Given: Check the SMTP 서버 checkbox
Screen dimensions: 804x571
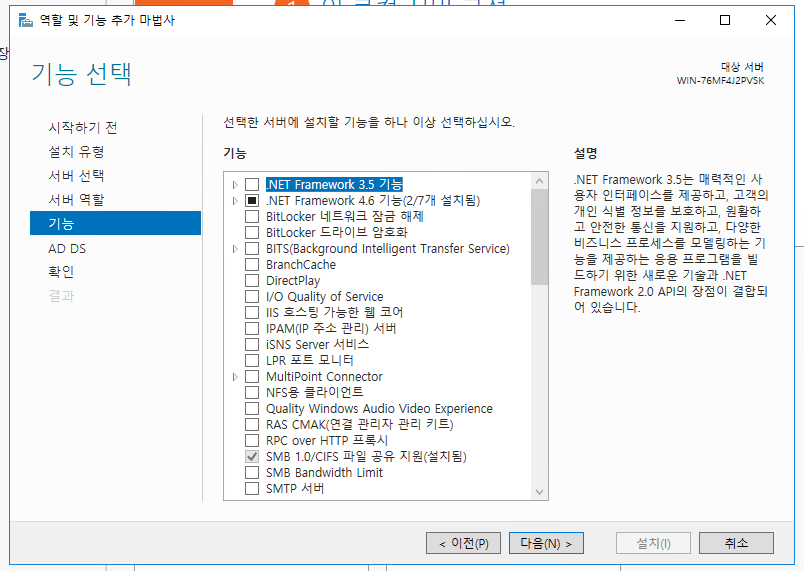Looking at the screenshot, I should pos(252,488).
